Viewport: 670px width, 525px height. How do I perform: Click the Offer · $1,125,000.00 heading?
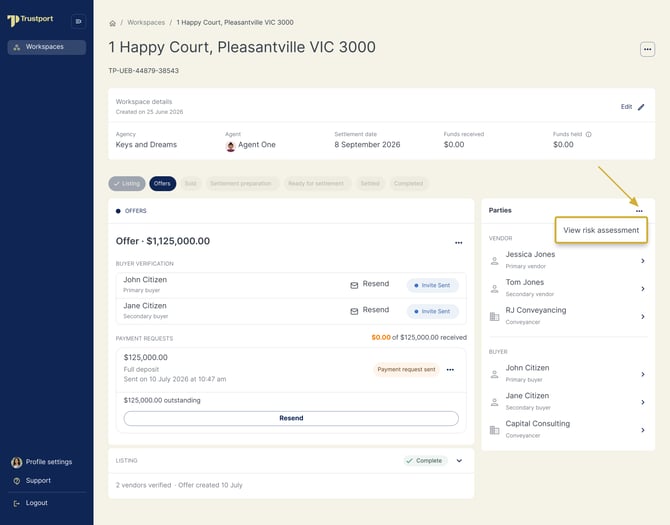click(x=163, y=241)
